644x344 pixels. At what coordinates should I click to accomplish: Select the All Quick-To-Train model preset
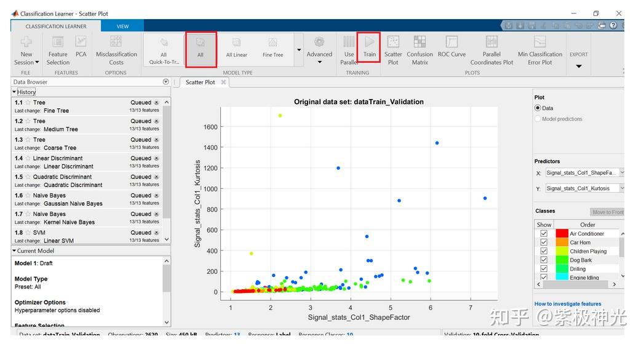pyautogui.click(x=164, y=51)
